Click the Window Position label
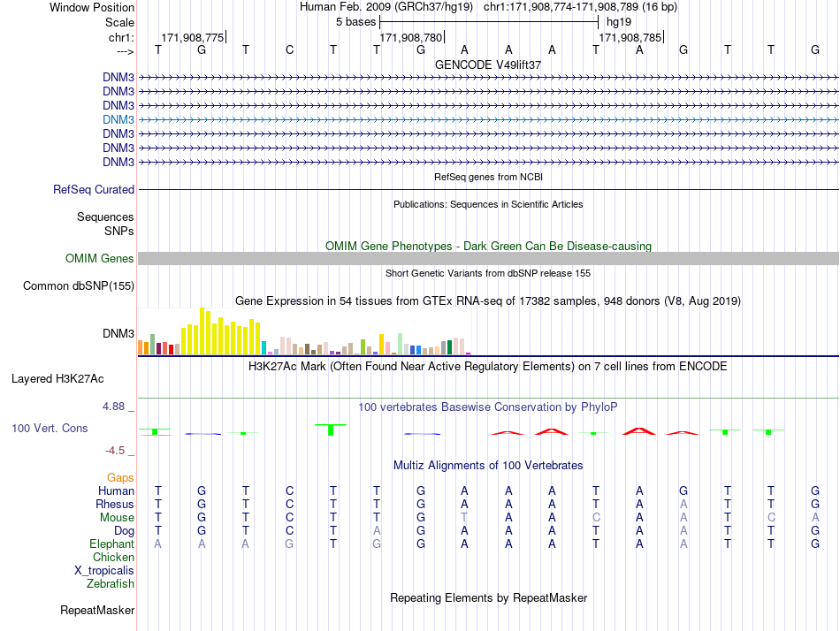 point(92,7)
